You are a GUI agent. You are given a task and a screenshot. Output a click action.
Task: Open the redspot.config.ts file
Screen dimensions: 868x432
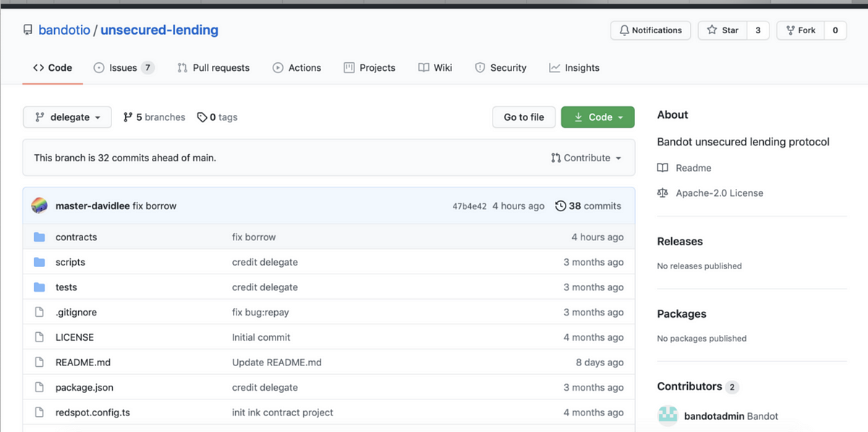93,412
